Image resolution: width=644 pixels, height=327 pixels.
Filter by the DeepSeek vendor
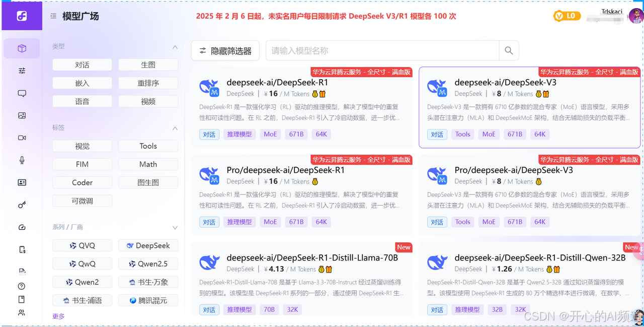(148, 245)
